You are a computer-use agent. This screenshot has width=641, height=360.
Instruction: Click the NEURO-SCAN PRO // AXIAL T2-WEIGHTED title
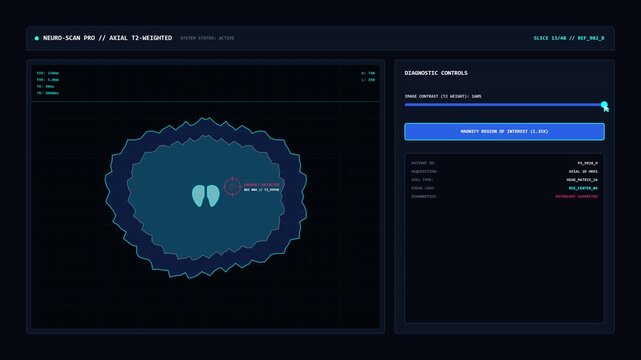click(108, 38)
